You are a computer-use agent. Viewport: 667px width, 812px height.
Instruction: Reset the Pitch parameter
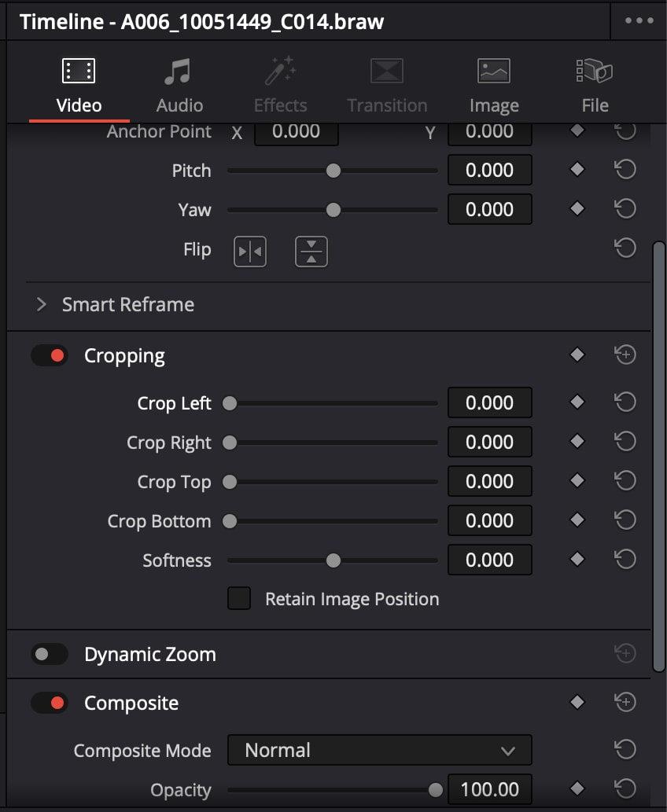[x=625, y=169]
